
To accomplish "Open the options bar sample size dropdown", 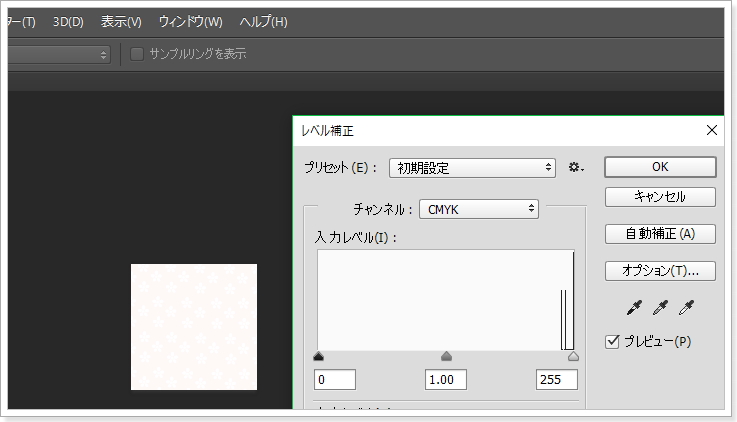I will click(x=59, y=55).
